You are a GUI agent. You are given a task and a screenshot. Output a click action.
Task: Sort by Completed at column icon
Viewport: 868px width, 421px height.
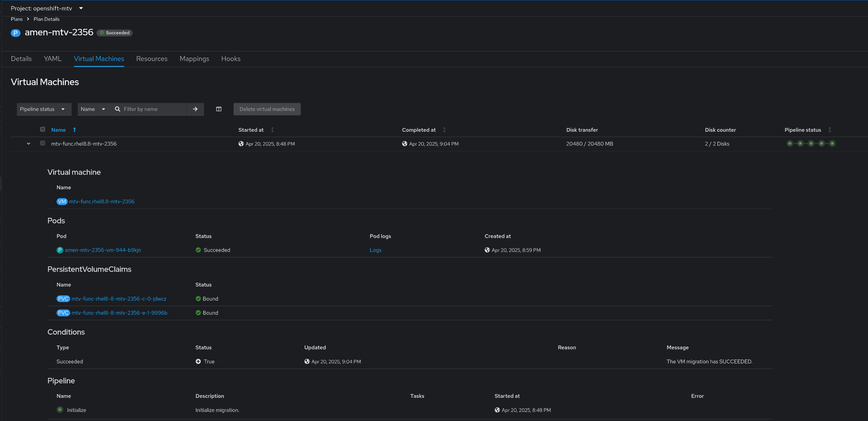click(x=444, y=130)
